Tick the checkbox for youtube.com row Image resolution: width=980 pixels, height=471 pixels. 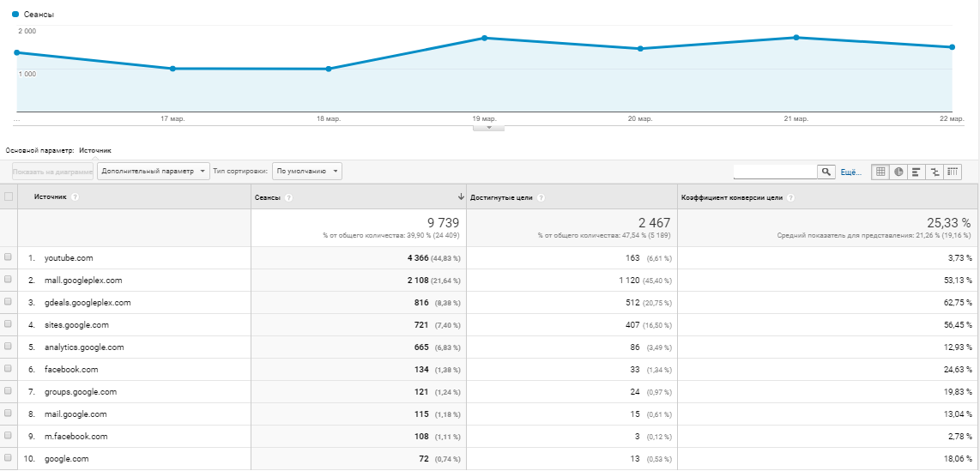click(9, 257)
